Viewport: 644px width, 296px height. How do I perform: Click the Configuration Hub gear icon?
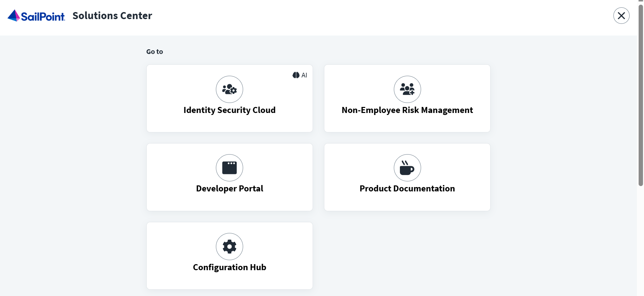(229, 246)
